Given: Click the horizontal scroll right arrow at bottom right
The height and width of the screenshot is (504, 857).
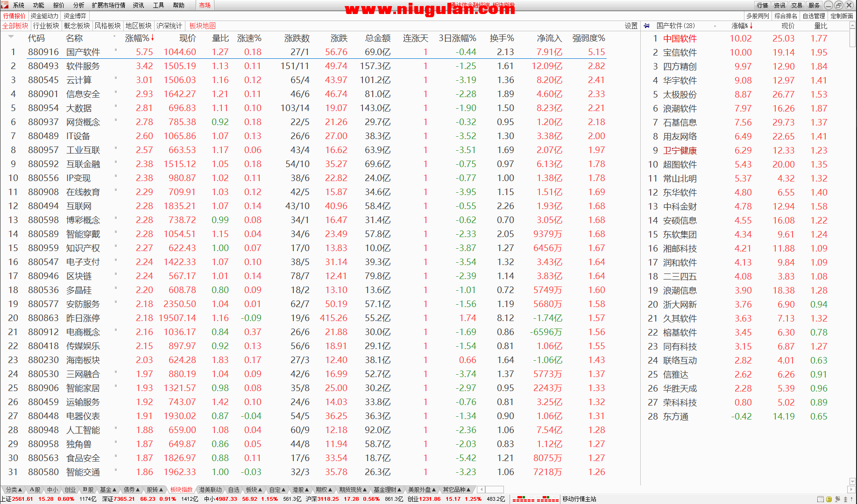Looking at the screenshot, I should point(852,490).
